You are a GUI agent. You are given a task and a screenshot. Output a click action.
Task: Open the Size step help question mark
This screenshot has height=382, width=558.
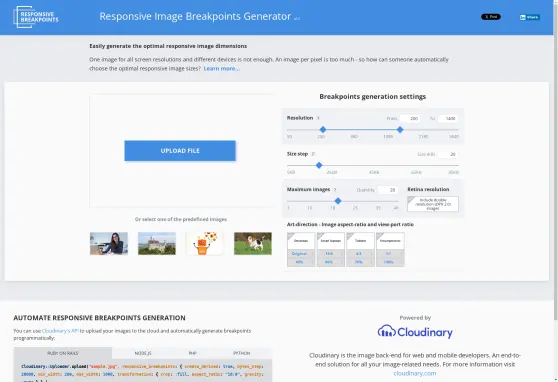click(313, 154)
